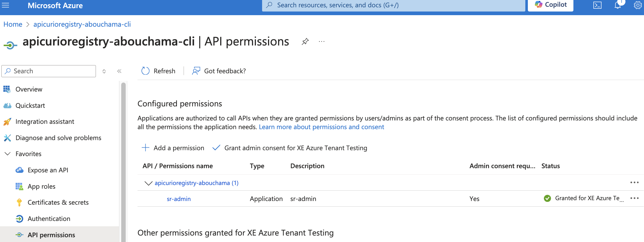
Task: Open Expose an API
Action: [48, 170]
